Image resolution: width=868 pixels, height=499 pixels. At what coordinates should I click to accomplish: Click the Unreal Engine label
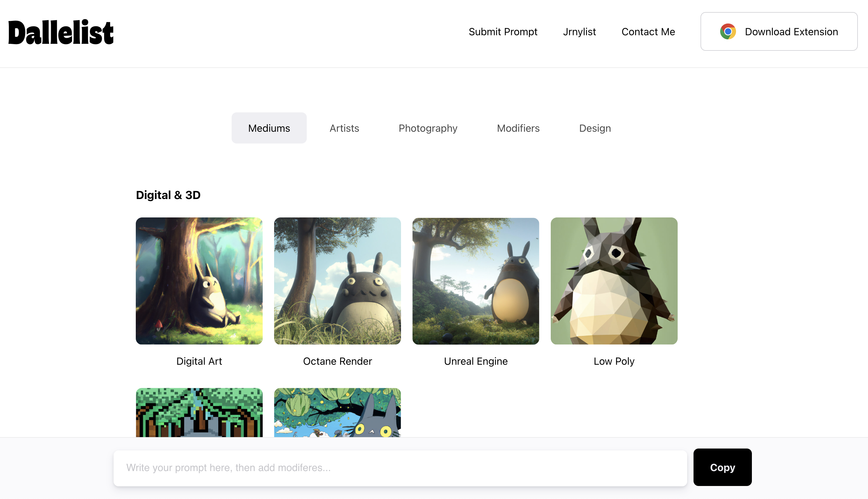point(476,361)
